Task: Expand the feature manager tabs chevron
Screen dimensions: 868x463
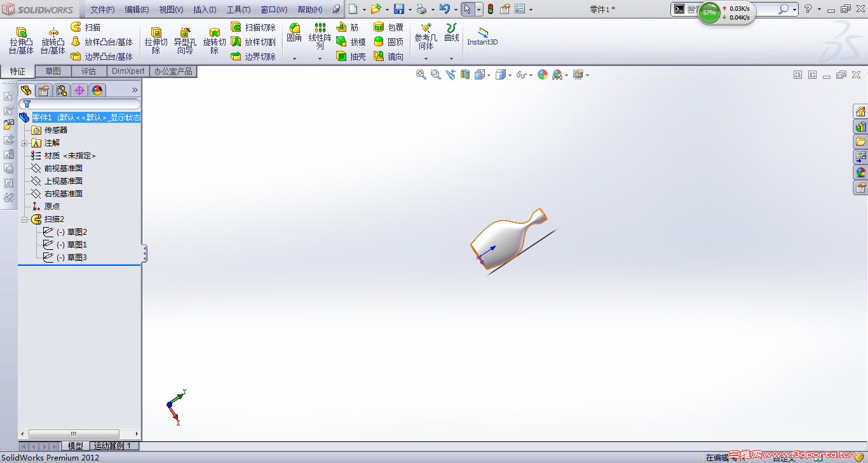Action: (135, 90)
